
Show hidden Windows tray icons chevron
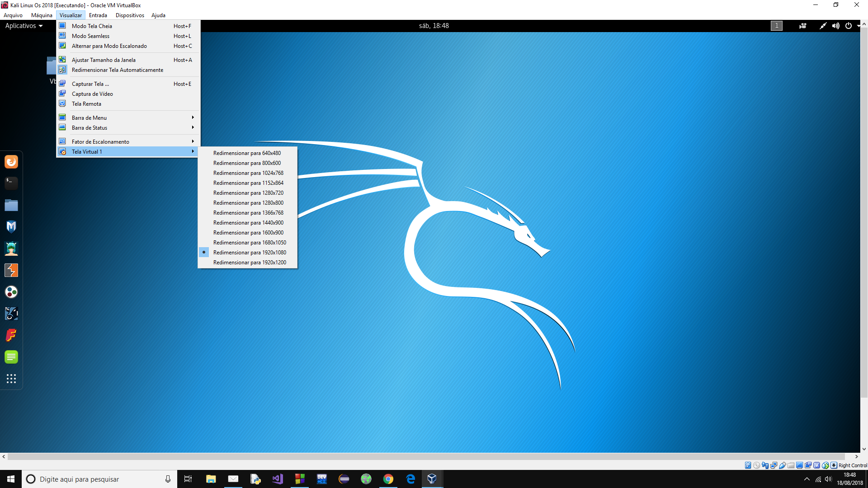tap(807, 479)
